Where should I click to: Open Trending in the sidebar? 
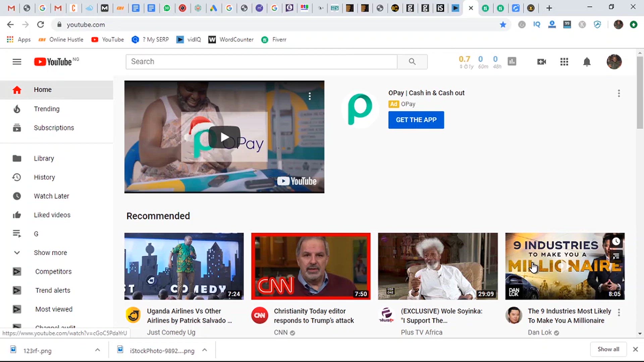click(56, 109)
